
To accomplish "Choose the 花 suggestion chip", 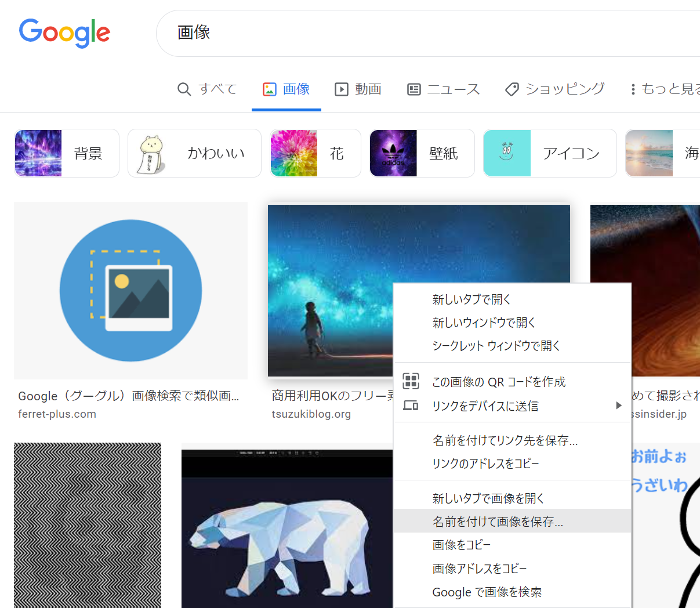I will 315,153.
